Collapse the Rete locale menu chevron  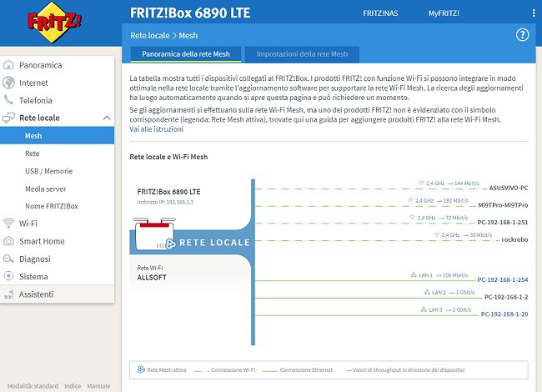coord(107,118)
